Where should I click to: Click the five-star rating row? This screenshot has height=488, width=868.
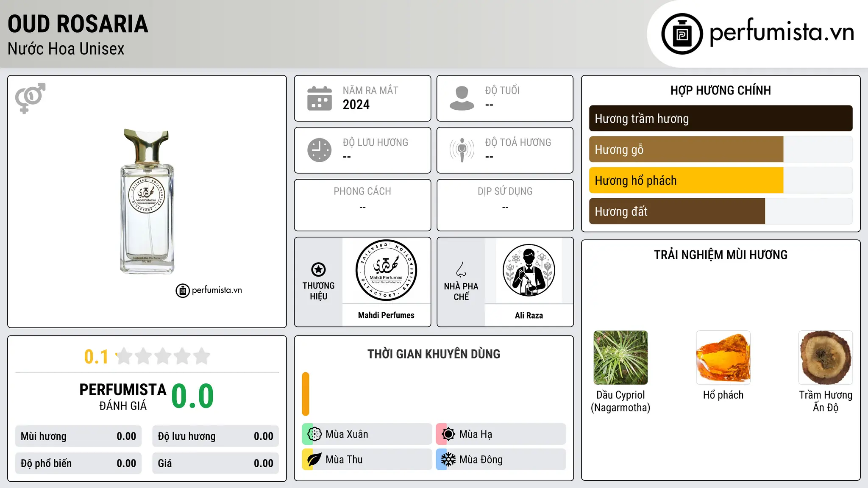point(163,356)
